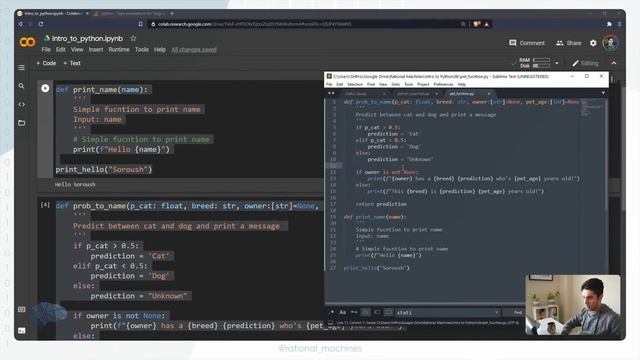Open the Colab find and replace panel
This screenshot has height=360, width=640.
[21, 86]
